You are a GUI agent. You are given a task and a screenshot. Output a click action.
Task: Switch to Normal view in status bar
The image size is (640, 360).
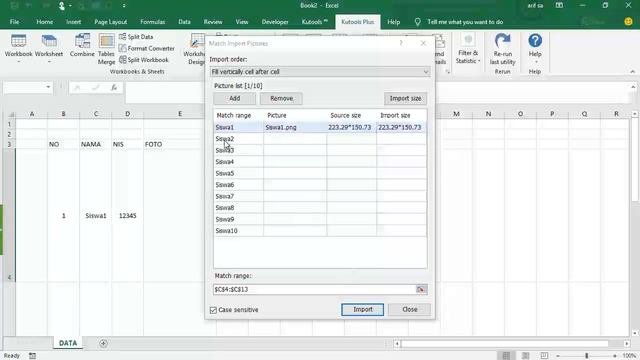[x=506, y=356]
